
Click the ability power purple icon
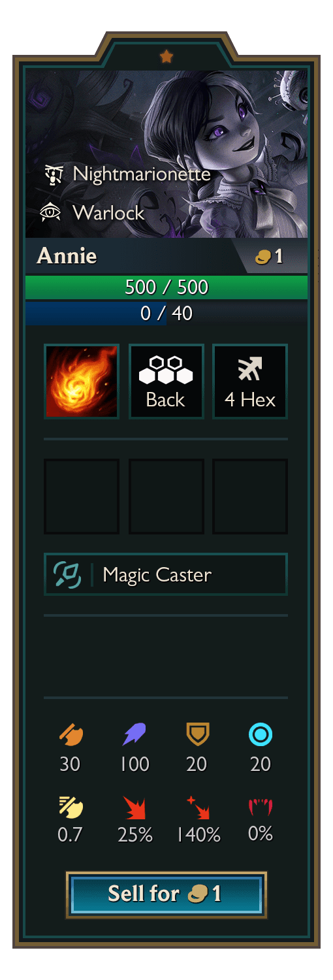(x=135, y=736)
